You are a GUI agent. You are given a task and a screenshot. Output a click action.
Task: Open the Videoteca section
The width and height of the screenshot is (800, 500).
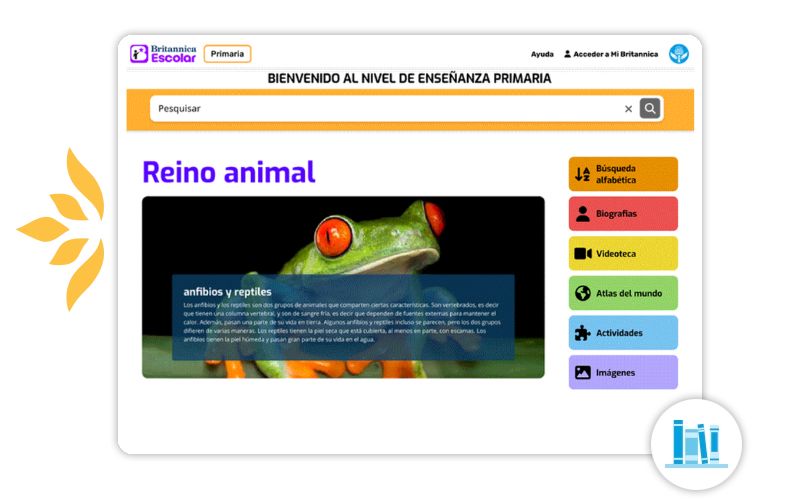(x=622, y=253)
